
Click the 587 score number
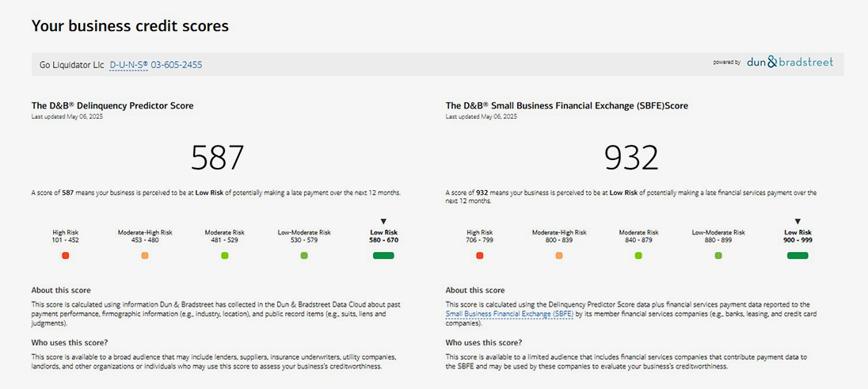[218, 158]
